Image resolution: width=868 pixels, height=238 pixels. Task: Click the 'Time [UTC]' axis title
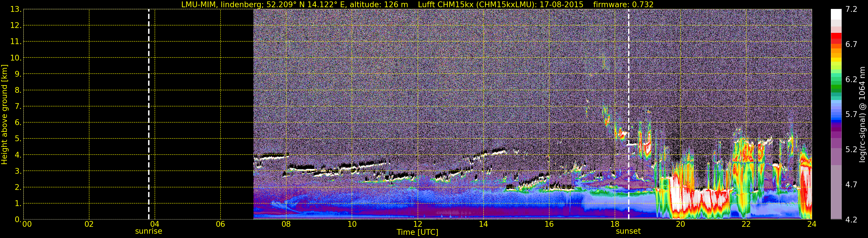[x=417, y=232]
